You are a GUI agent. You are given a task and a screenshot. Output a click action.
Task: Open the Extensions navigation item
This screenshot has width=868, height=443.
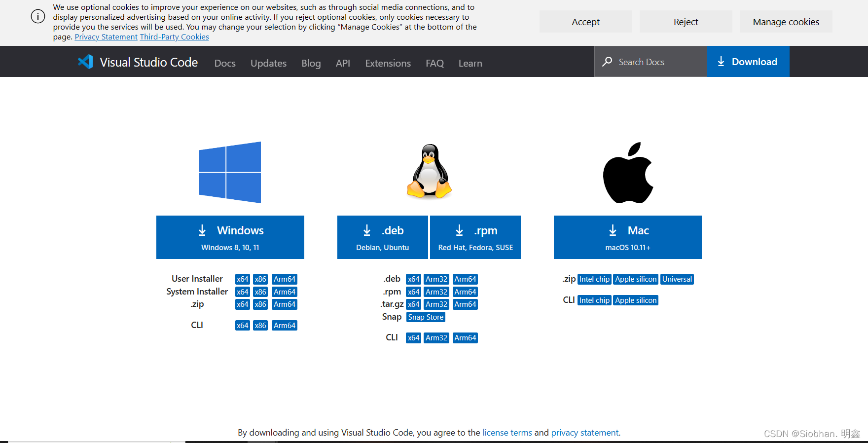pyautogui.click(x=388, y=63)
